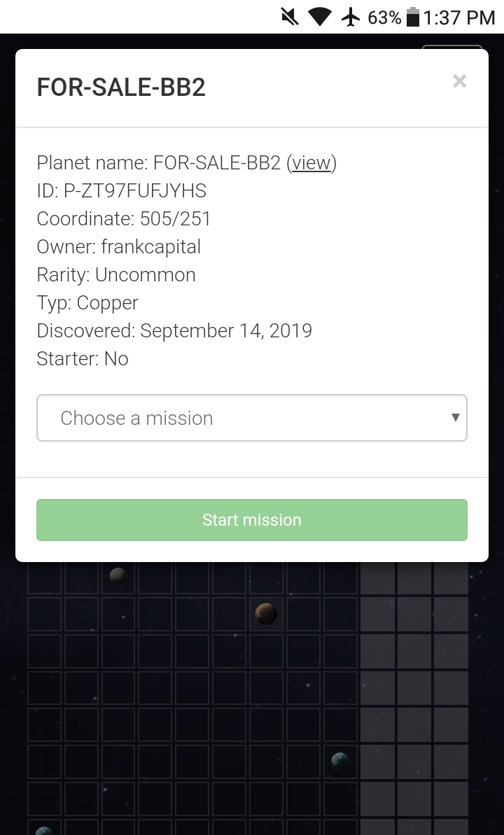Select the small gray planet on the map
Image resolution: width=504 pixels, height=835 pixels.
pos(118,577)
